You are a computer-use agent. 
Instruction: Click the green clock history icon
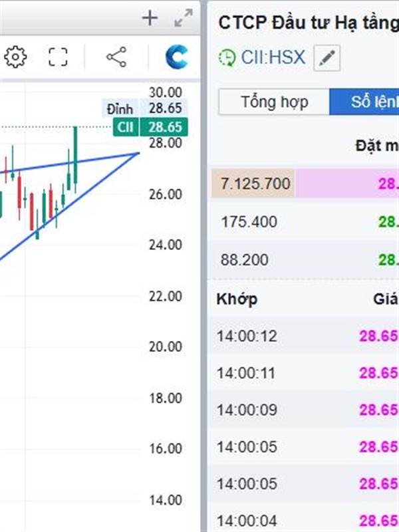227,57
